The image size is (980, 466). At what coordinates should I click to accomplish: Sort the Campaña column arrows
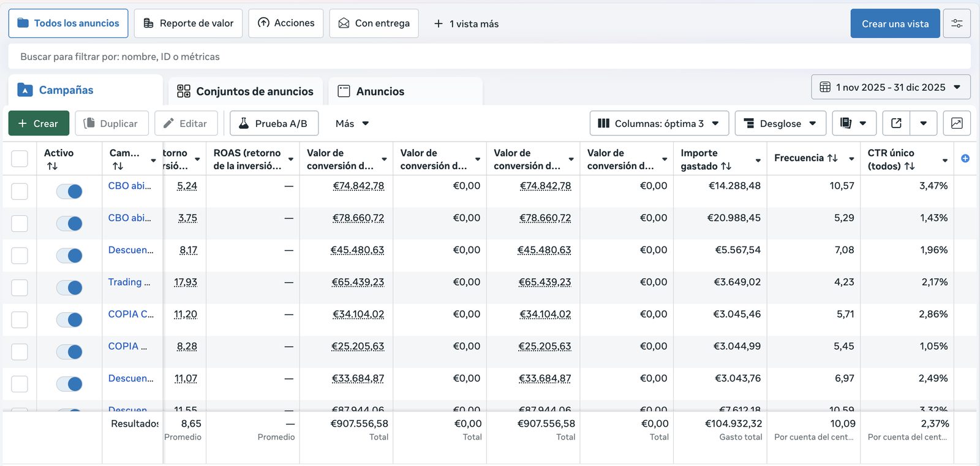pyautogui.click(x=118, y=166)
